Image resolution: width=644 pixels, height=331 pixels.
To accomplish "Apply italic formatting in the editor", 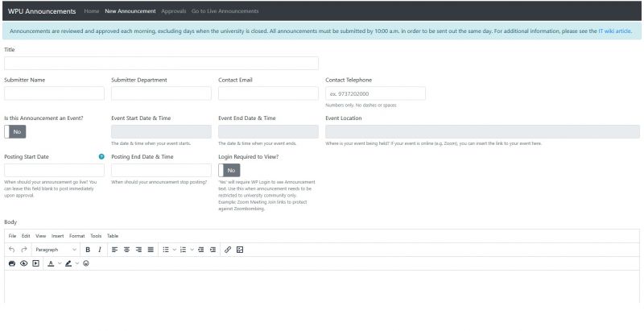I will 99,250.
